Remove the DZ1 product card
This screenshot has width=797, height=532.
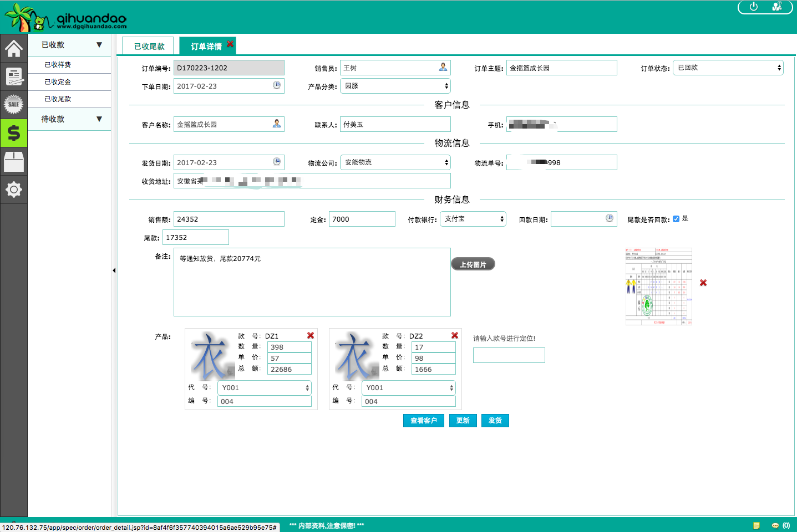pyautogui.click(x=311, y=335)
